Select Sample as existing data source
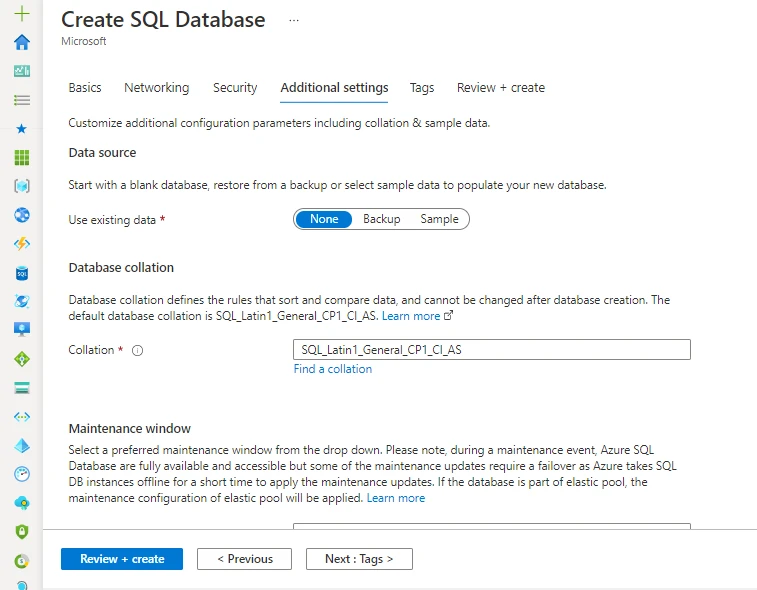The height and width of the screenshot is (590, 757). pyautogui.click(x=439, y=219)
